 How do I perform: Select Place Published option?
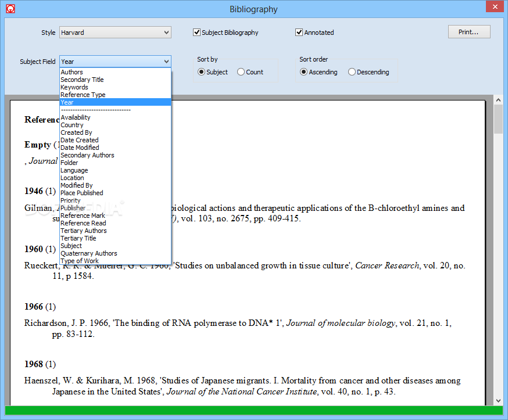[x=115, y=193]
